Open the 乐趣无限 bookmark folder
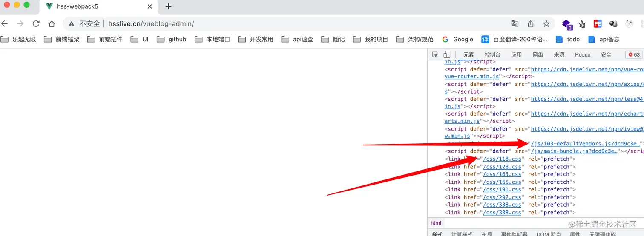 click(x=18, y=39)
